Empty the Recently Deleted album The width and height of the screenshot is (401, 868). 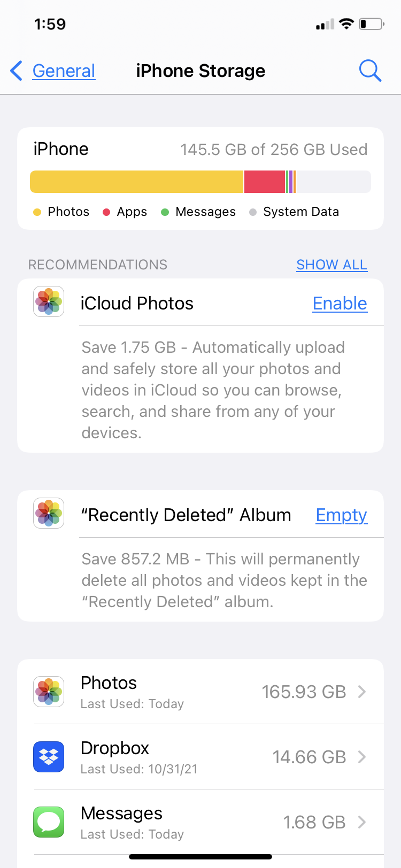(341, 515)
